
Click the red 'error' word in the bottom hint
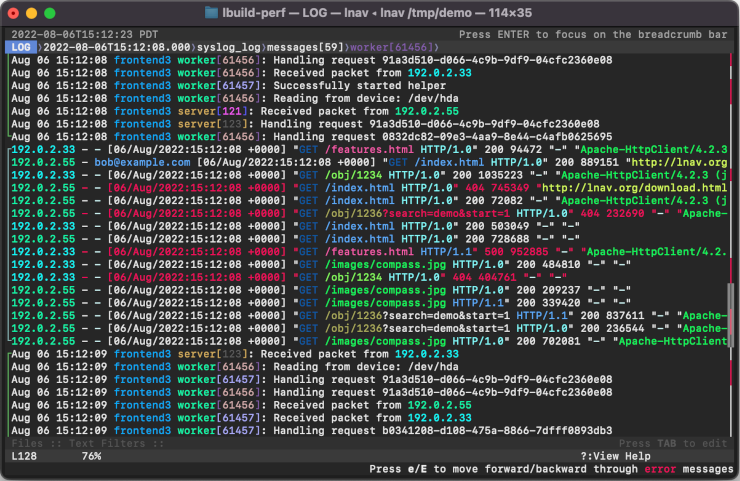pos(660,469)
